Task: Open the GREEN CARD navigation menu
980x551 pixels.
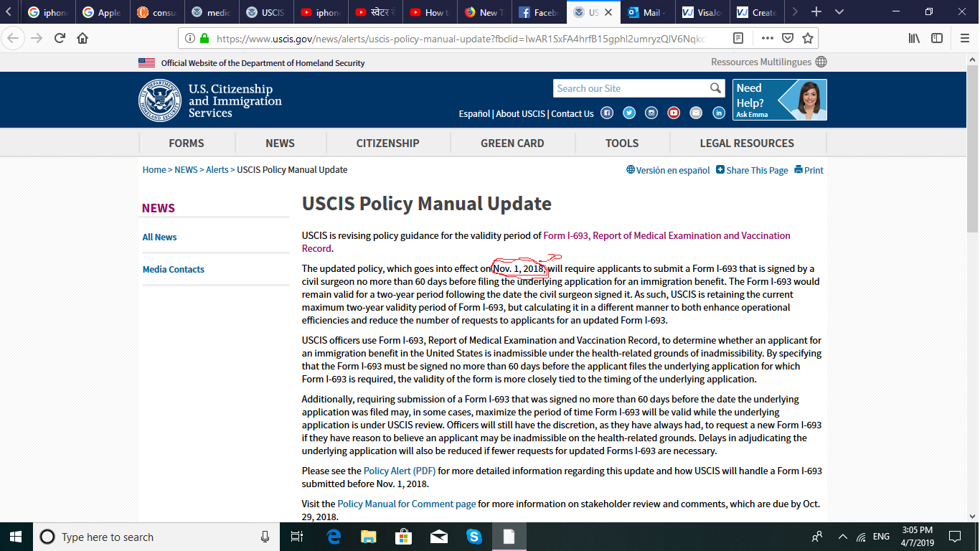Action: click(512, 143)
